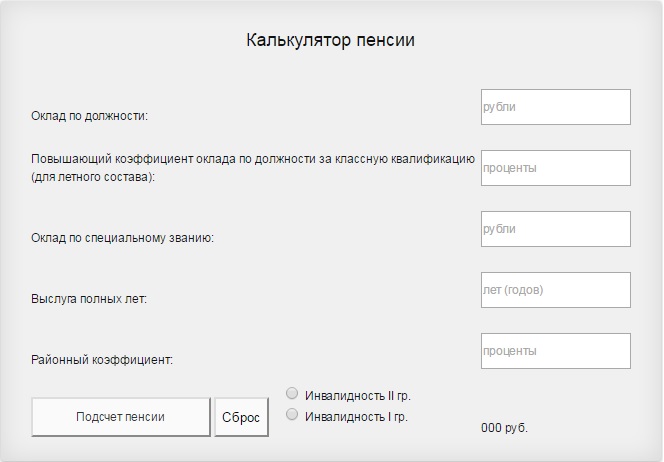The width and height of the screenshot is (664, 462).
Task: Click the '(для летного состава):' text line
Action: (93, 177)
